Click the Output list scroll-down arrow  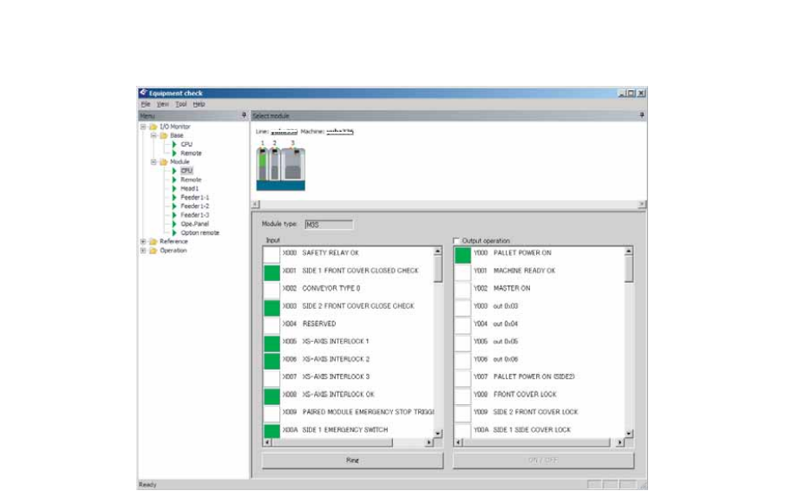click(629, 433)
